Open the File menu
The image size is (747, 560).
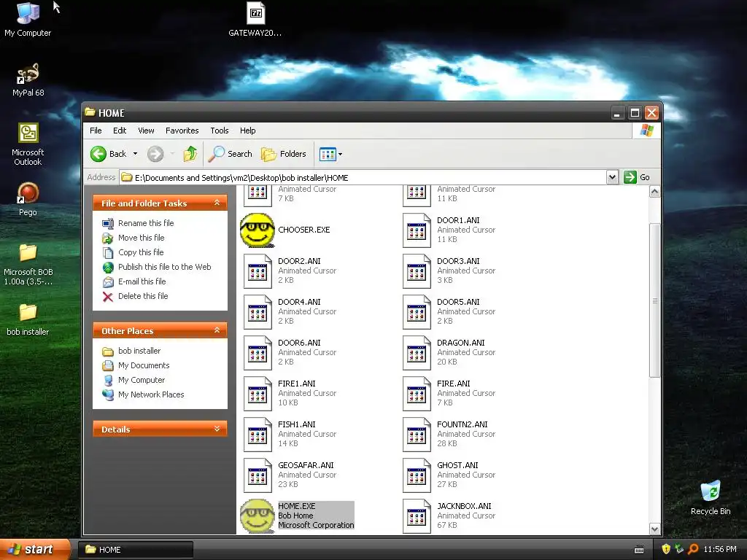pos(96,131)
